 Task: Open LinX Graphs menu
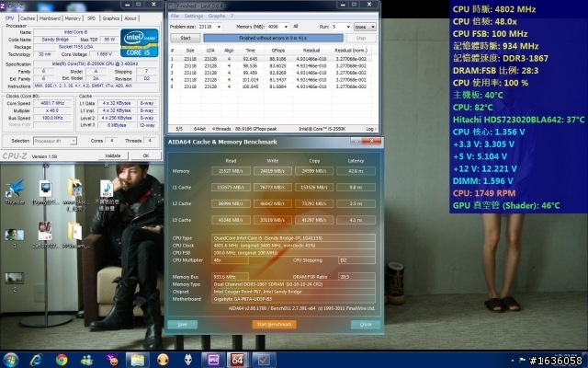[x=217, y=16]
